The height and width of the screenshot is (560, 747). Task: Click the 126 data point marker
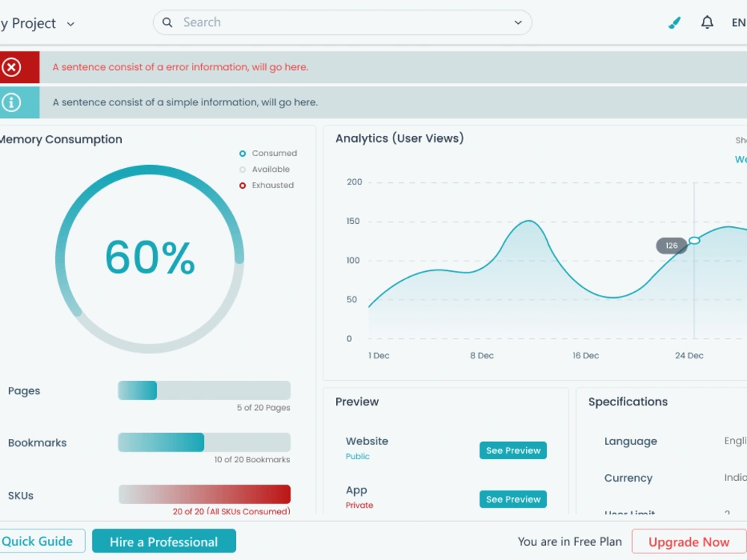pyautogui.click(x=694, y=240)
